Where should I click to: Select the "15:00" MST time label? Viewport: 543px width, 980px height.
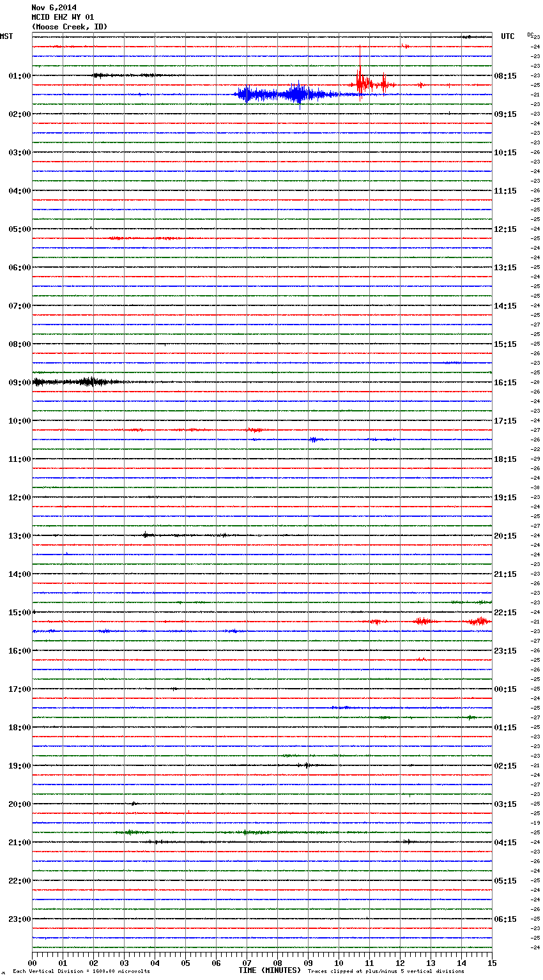[20, 612]
